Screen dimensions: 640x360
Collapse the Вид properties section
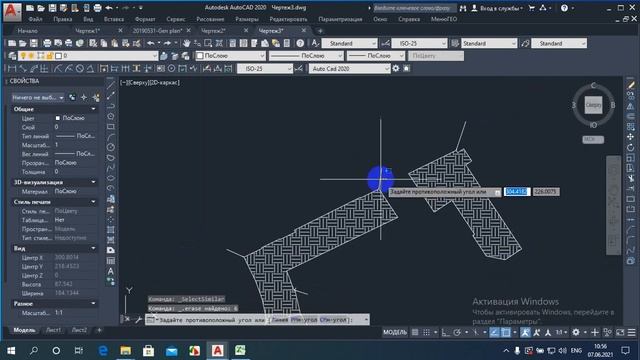point(93,248)
